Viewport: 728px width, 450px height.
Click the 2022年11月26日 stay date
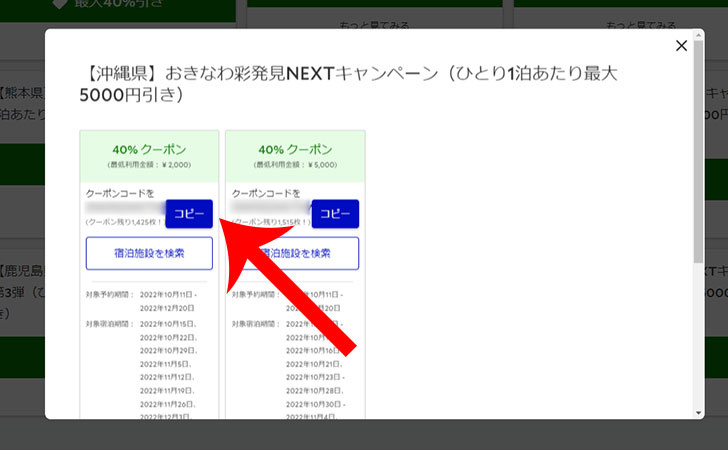[168, 404]
